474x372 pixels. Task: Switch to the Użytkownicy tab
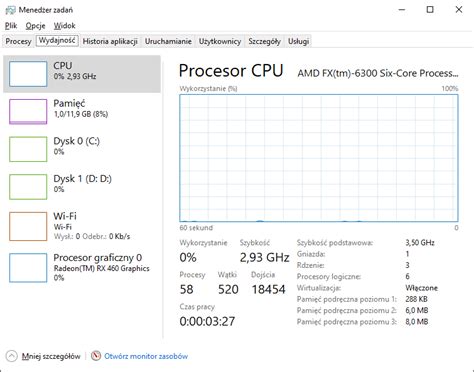pyautogui.click(x=220, y=41)
